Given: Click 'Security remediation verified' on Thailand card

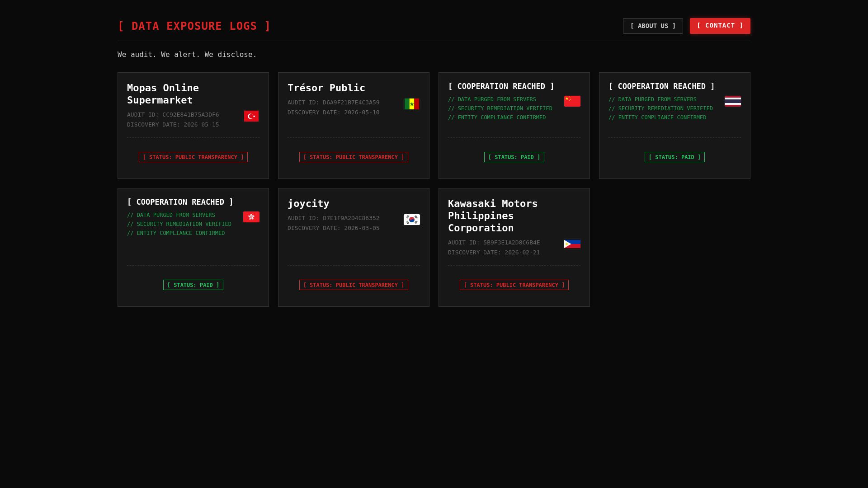Looking at the screenshot, I should 660,108.
